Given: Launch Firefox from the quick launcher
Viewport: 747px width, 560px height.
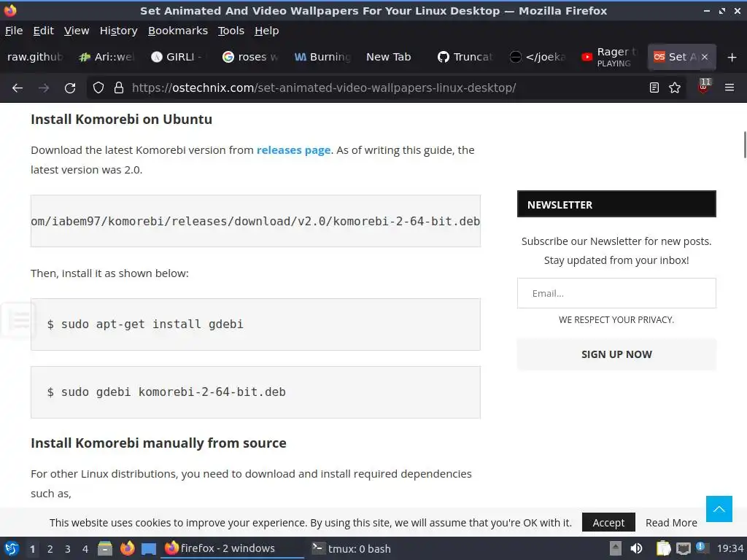Looking at the screenshot, I should pos(127,548).
